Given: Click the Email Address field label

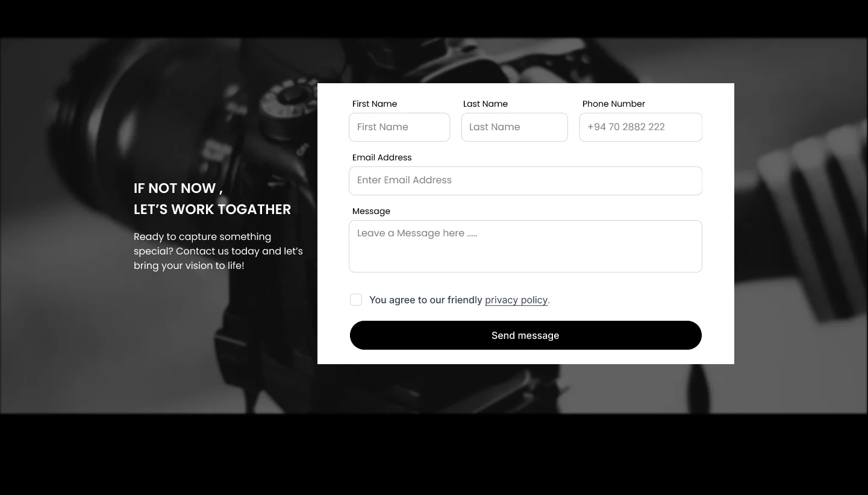Looking at the screenshot, I should [x=382, y=157].
